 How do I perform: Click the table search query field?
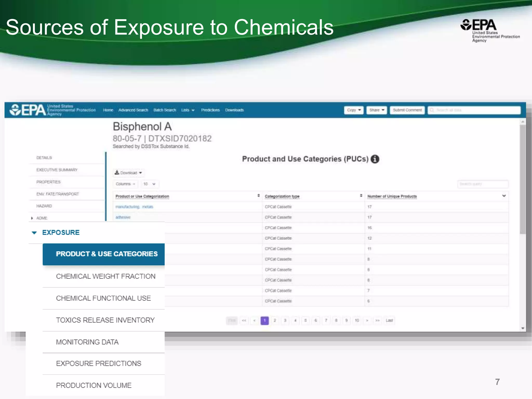point(482,184)
